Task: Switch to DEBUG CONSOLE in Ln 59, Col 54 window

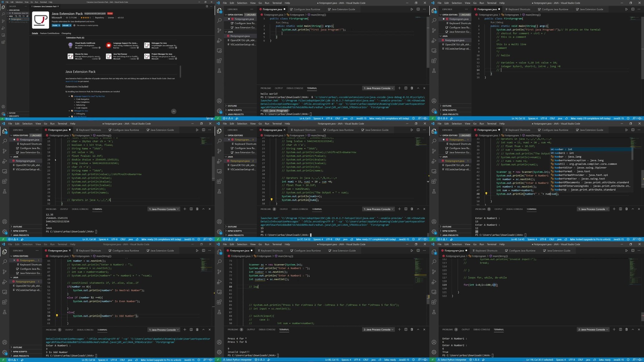Action: tap(85, 330)
